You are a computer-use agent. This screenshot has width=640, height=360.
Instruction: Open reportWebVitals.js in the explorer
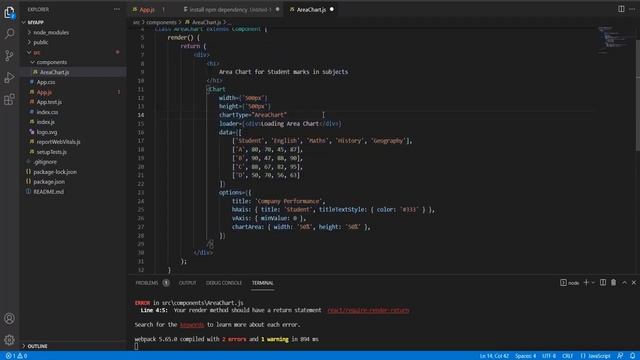click(x=58, y=142)
